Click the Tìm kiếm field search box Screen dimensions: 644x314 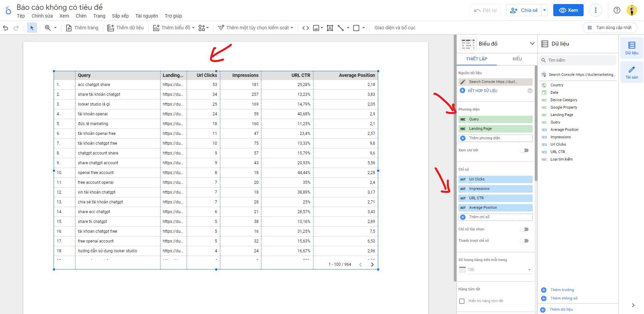coord(578,60)
